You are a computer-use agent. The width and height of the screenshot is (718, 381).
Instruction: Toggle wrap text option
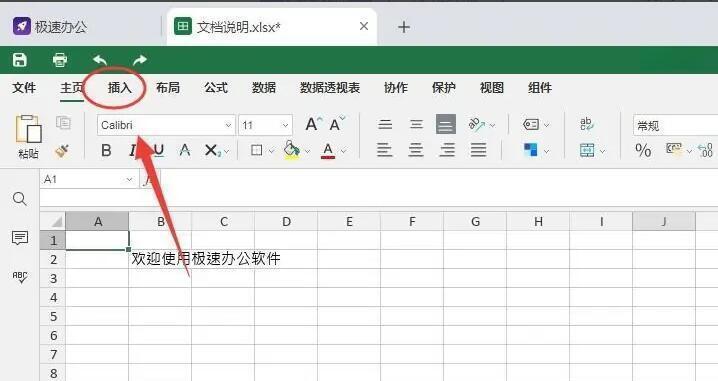587,124
